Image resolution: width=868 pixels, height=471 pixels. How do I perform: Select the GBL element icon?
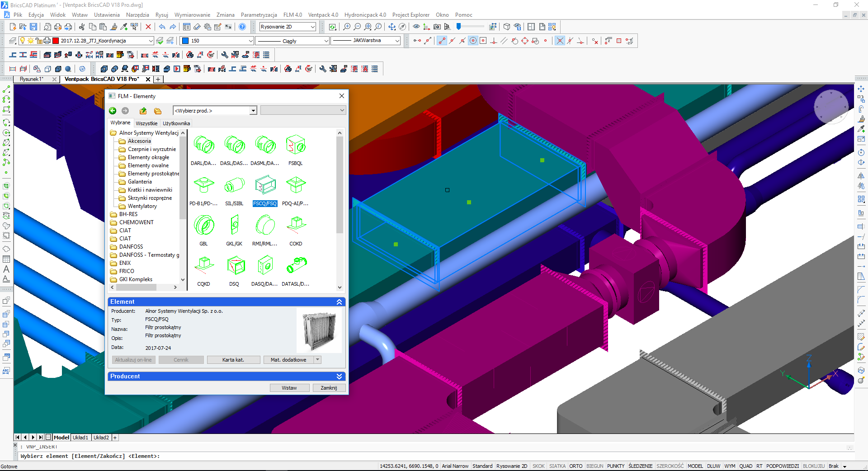(x=204, y=226)
